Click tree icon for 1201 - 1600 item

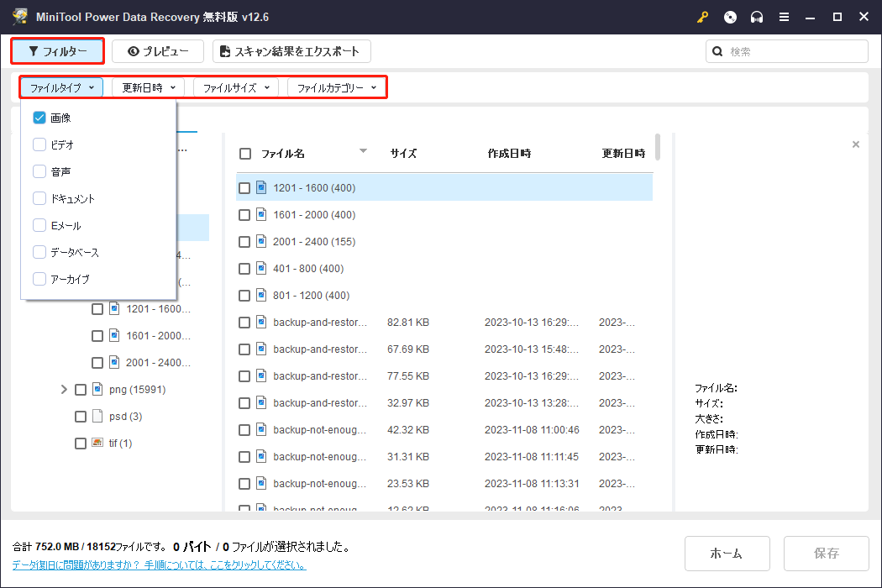click(x=114, y=308)
